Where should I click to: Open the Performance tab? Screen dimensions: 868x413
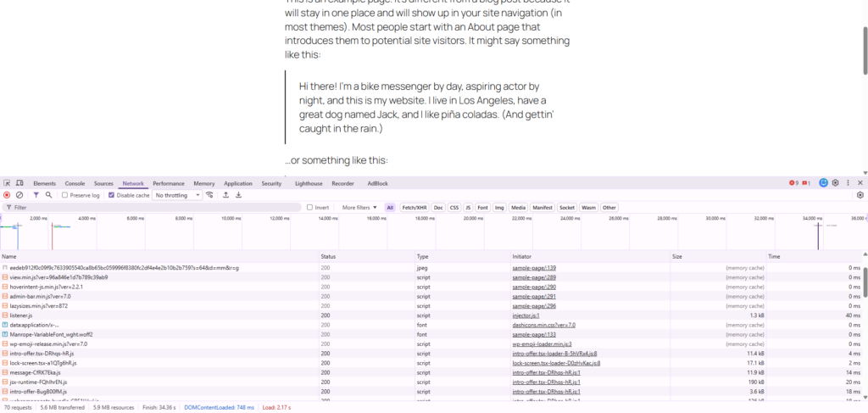click(x=169, y=183)
